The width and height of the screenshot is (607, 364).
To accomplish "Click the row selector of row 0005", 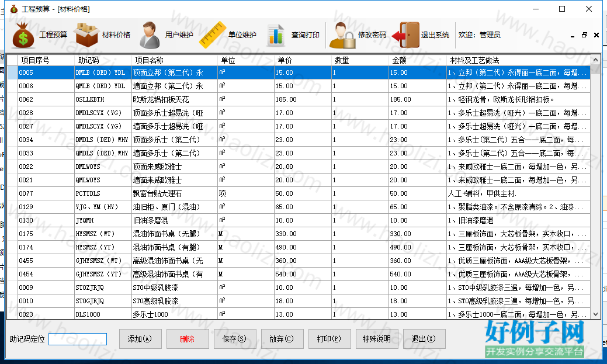I will [x=12, y=72].
